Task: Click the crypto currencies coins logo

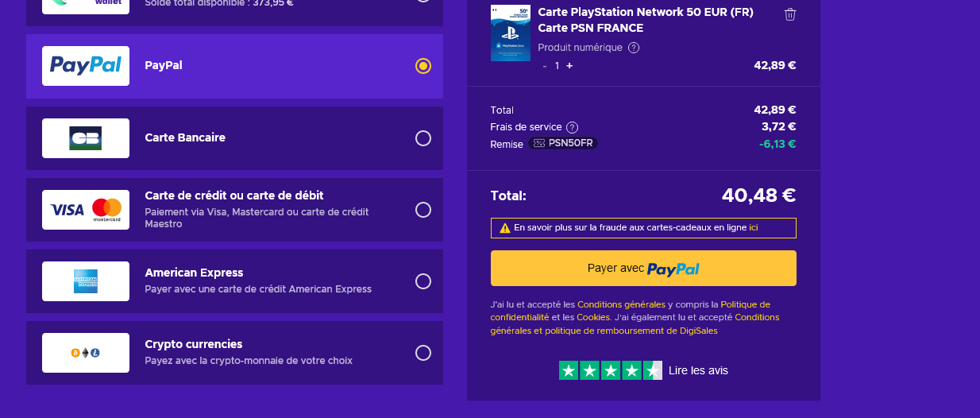Action: (x=86, y=353)
